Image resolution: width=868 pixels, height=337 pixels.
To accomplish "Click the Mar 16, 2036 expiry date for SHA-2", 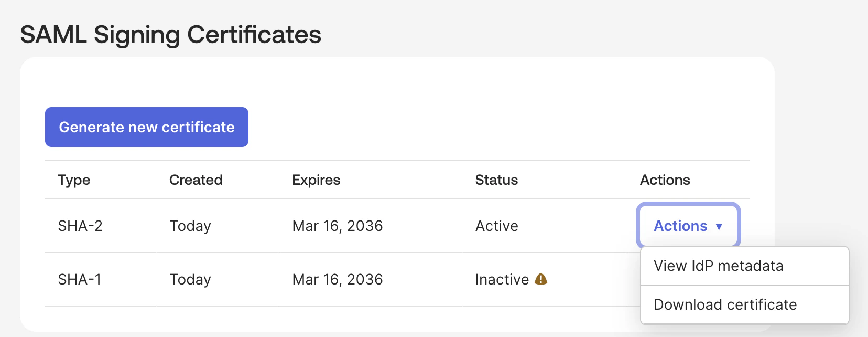I will point(338,226).
